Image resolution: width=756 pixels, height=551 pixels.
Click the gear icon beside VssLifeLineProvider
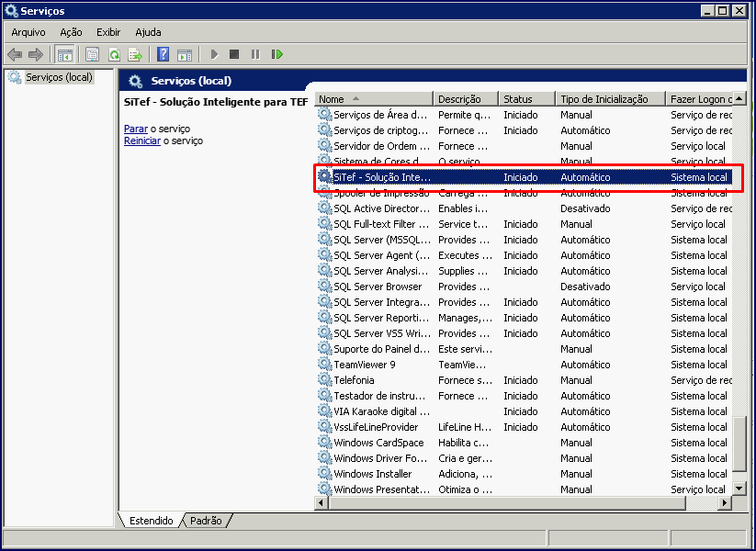pos(325,426)
